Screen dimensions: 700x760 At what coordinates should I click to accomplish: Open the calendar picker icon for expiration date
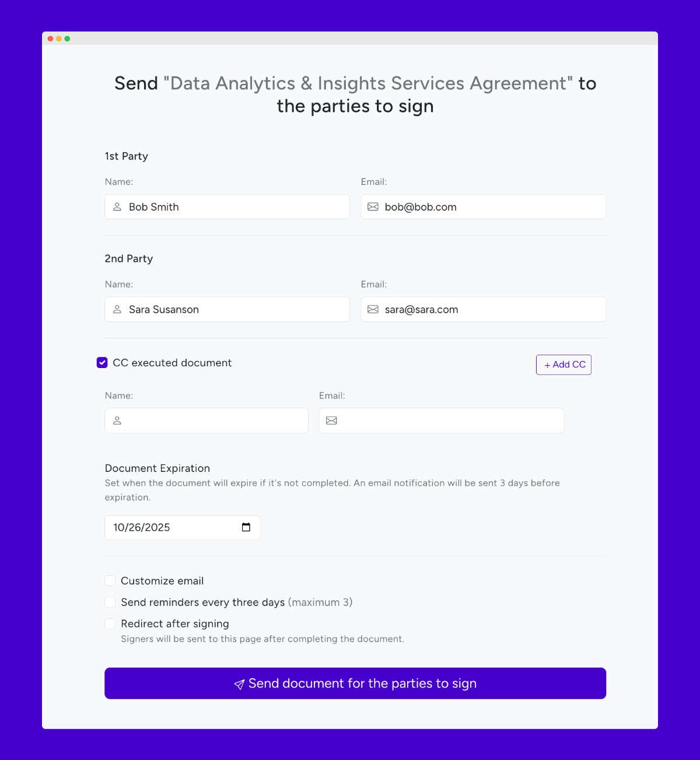pyautogui.click(x=246, y=527)
